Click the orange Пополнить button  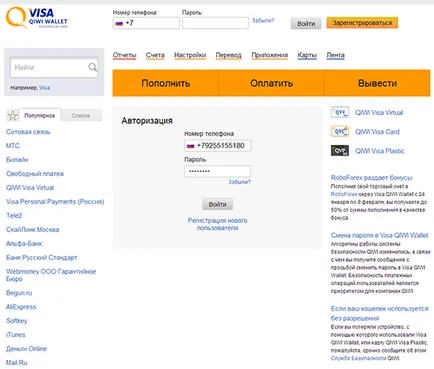click(x=165, y=83)
